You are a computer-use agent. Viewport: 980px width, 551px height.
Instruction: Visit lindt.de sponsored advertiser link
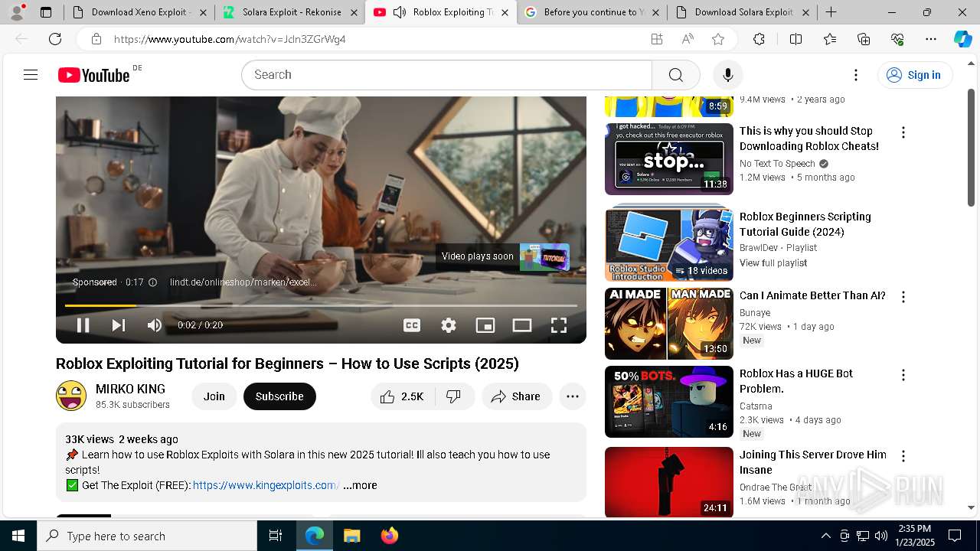[x=243, y=282]
